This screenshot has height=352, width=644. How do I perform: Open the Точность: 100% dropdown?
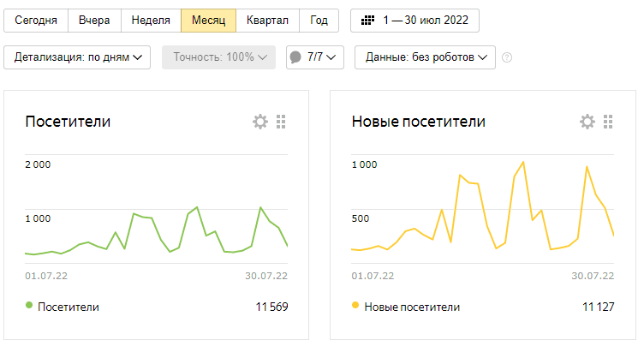220,57
